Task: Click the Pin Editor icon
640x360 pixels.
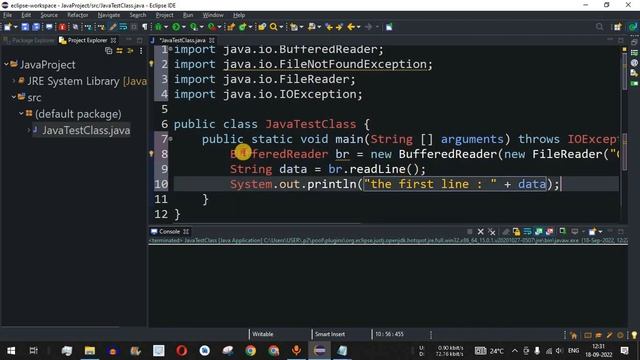Action: pos(389,27)
